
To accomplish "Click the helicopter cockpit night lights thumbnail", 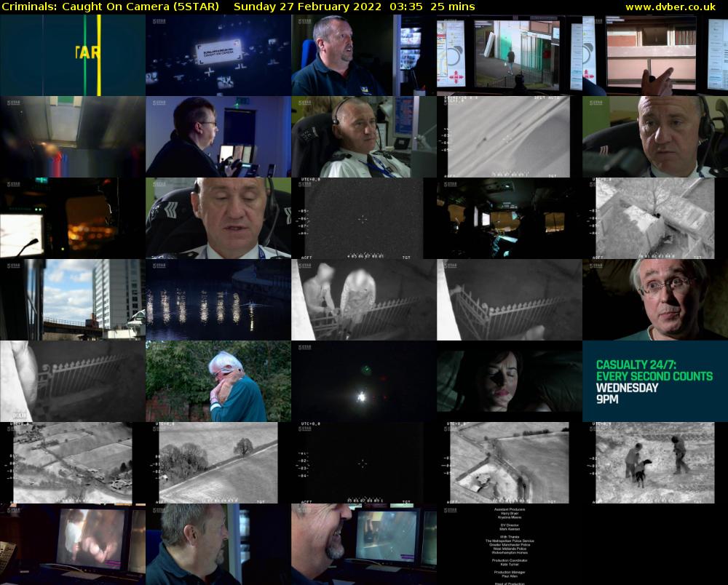I will [x=72, y=218].
